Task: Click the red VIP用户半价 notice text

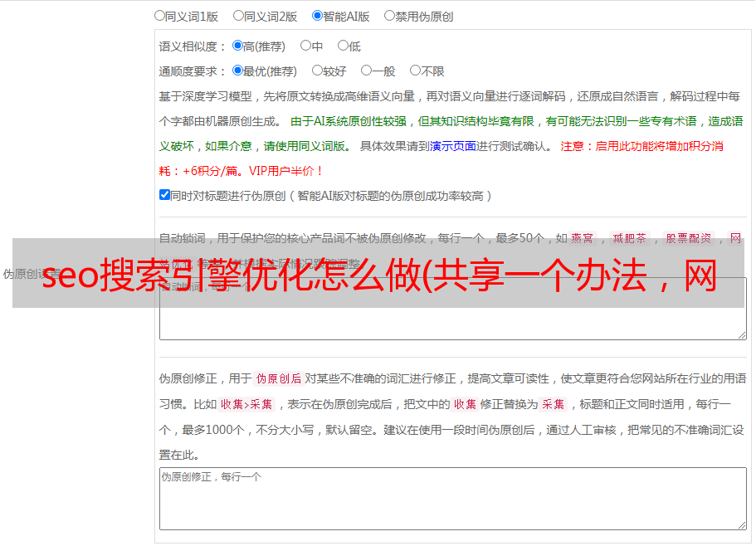Action: pyautogui.click(x=285, y=171)
